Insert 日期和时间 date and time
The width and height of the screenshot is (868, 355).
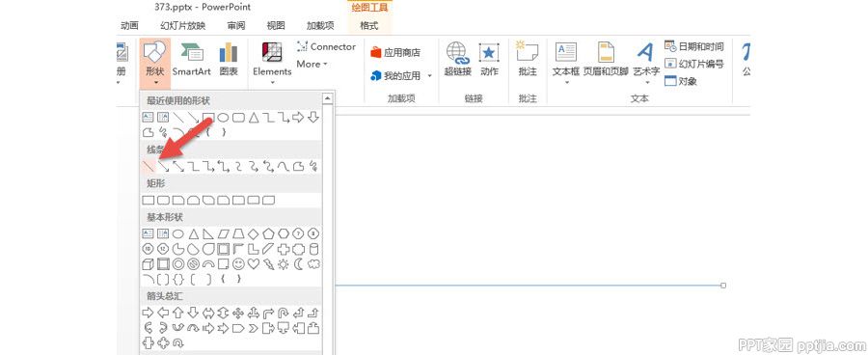point(694,46)
